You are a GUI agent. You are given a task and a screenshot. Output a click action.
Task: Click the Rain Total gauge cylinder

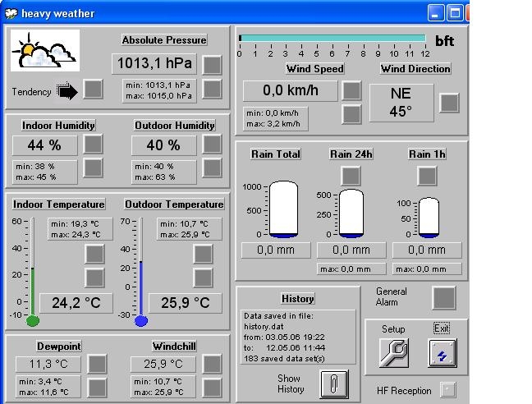coord(283,209)
